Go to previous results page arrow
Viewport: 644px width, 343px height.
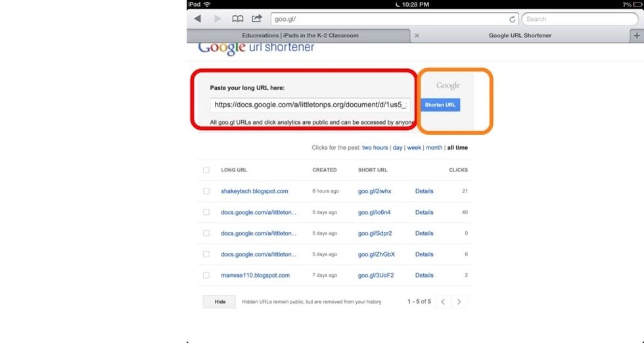point(443,302)
